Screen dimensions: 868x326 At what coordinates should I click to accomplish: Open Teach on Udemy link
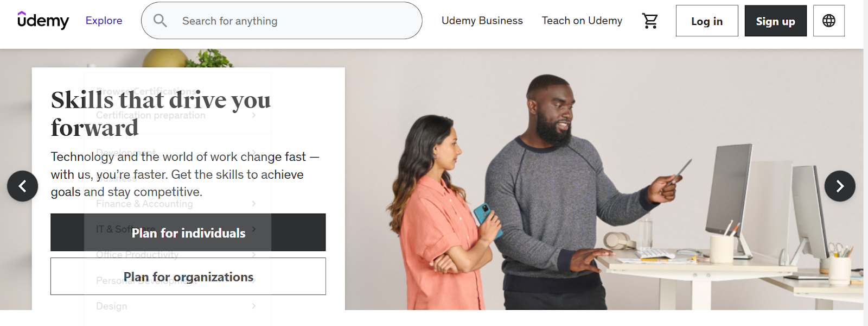click(582, 21)
